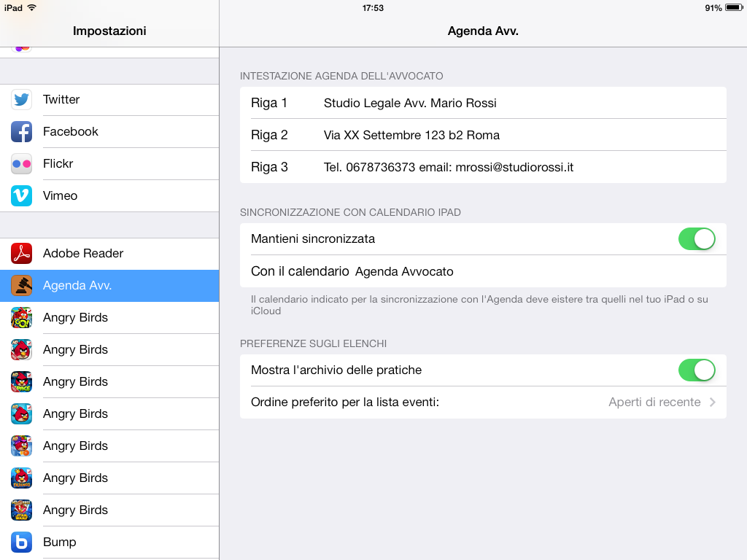
Task: Tap the Angry Birds Star Wars icon
Action: coord(21,510)
